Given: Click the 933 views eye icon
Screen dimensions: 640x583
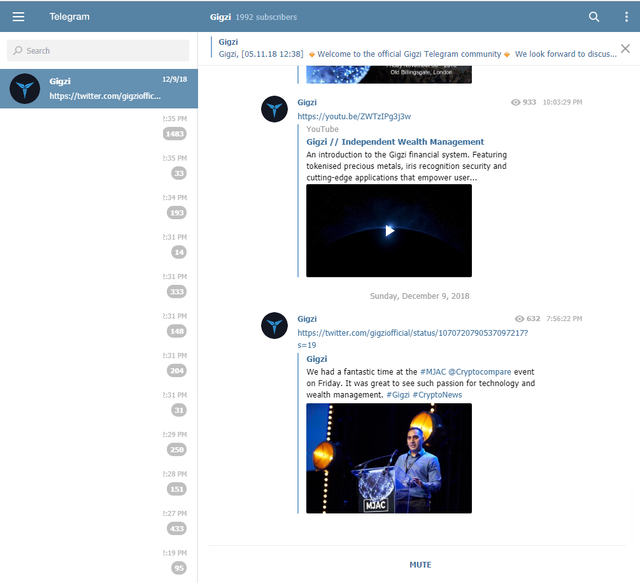Looking at the screenshot, I should [516, 102].
